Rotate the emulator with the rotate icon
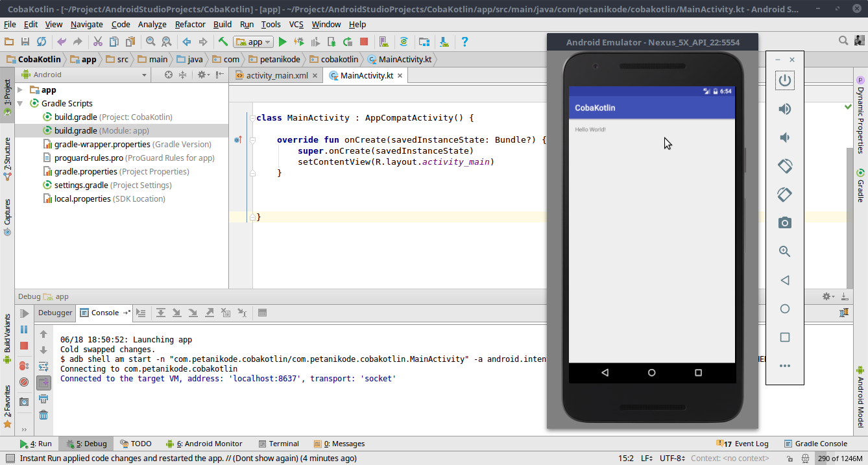 pyautogui.click(x=785, y=166)
